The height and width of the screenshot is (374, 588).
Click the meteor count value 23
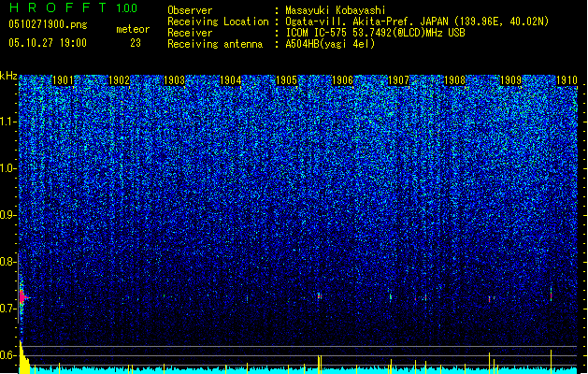pyautogui.click(x=136, y=43)
